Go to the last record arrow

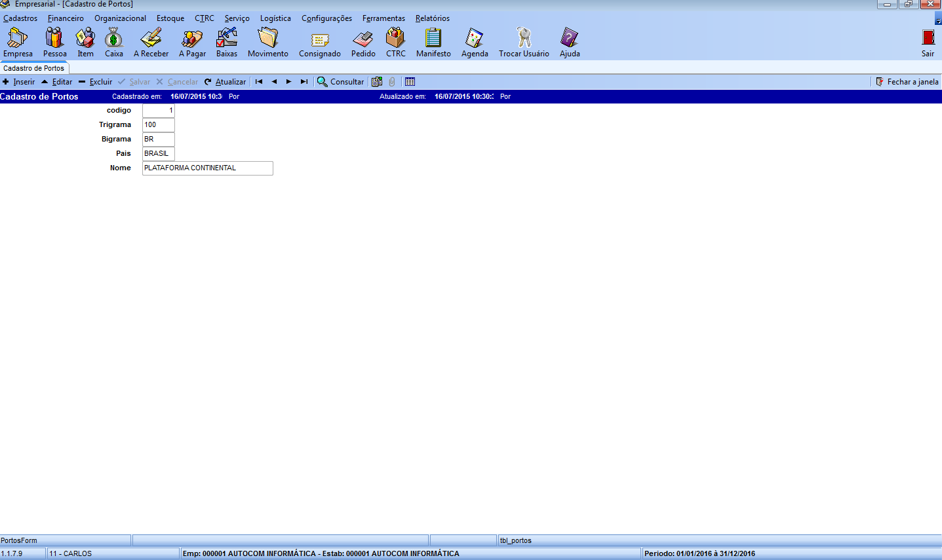click(x=304, y=82)
